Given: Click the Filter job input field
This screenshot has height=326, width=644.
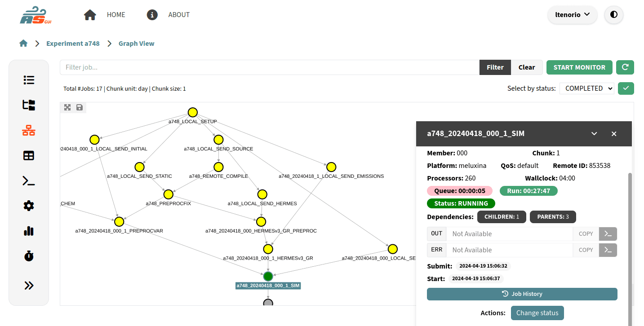Looking at the screenshot, I should coord(270,67).
